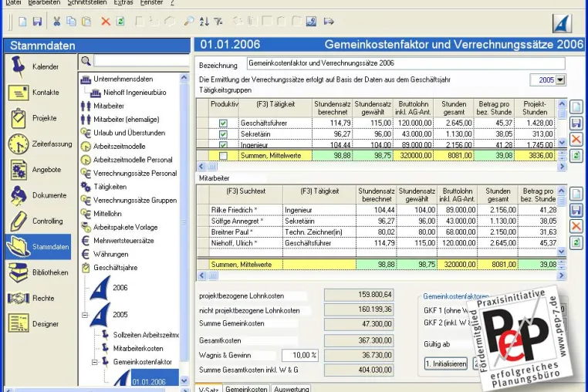Select Unternehmensdaten in the tree
This screenshot has width=588, height=392.
pyautogui.click(x=123, y=79)
